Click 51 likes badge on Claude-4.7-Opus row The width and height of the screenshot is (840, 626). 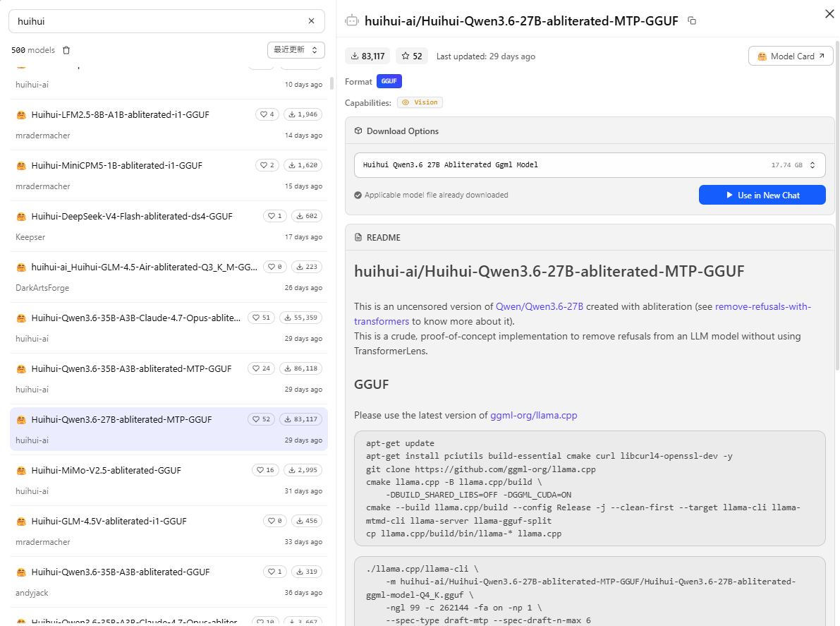pyautogui.click(x=262, y=318)
